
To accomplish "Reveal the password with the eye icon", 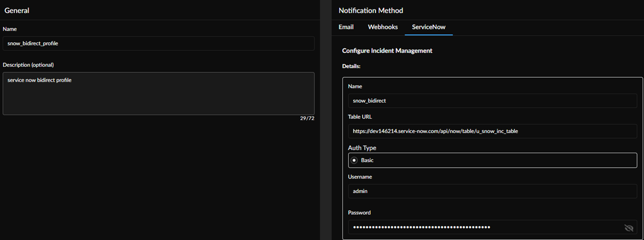I will (629, 228).
